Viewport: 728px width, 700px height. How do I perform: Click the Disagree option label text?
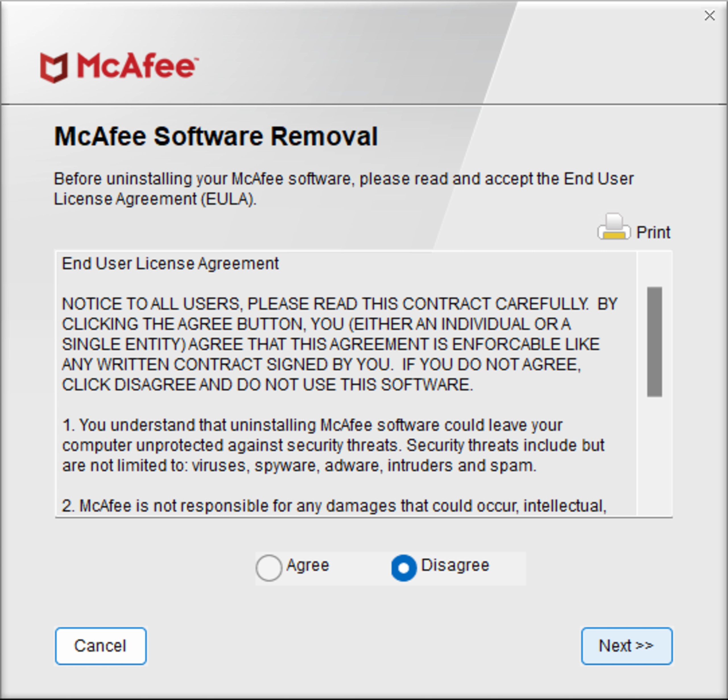[x=455, y=565]
